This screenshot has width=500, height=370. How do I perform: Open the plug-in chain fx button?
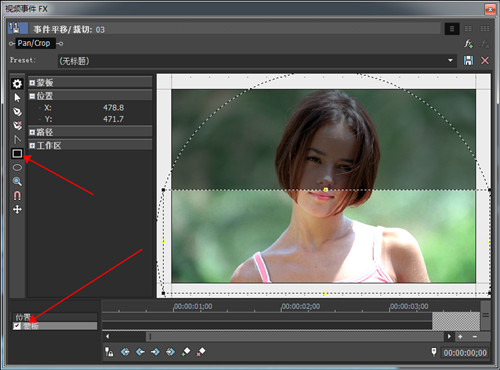point(468,44)
